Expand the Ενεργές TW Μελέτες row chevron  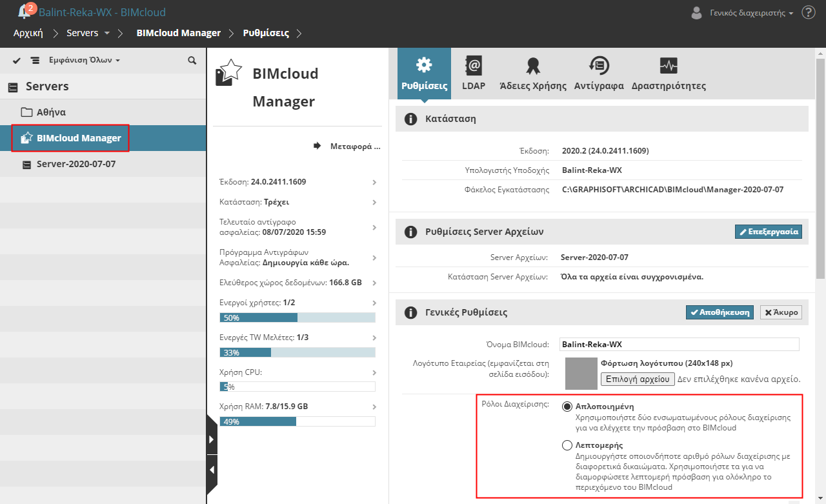click(x=374, y=338)
